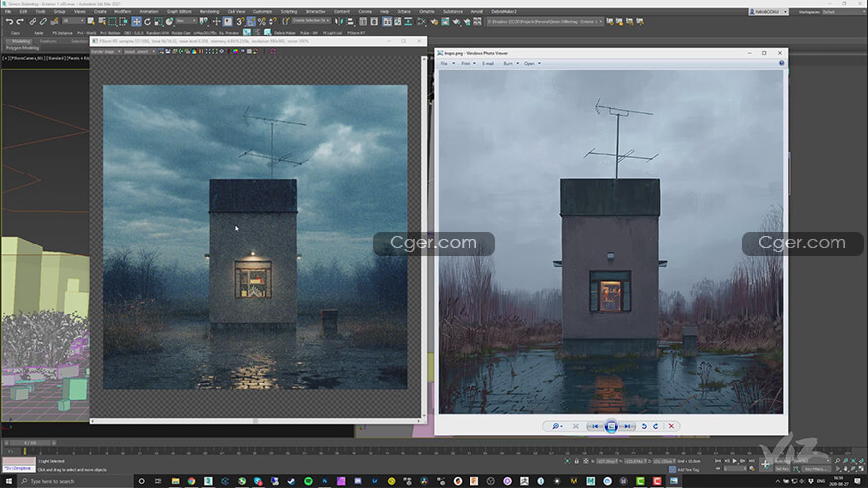Open the Graph Editors menu
Viewport: 868px width, 488px height.
179,11
